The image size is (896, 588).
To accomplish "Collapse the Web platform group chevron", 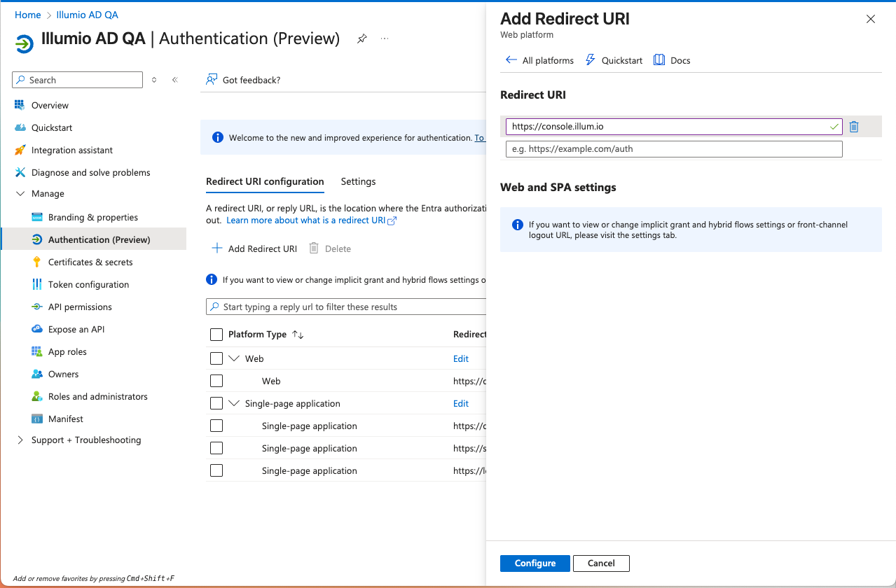I will tap(234, 358).
